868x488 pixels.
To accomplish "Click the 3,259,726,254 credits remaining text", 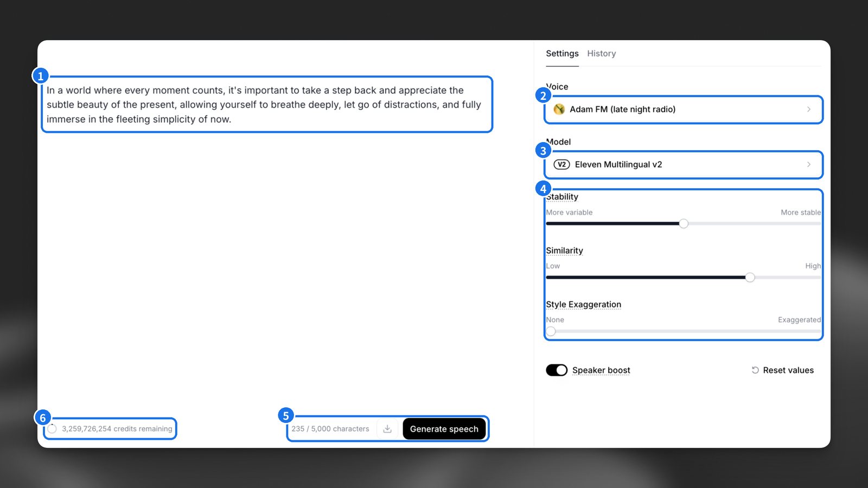I will pos(117,429).
